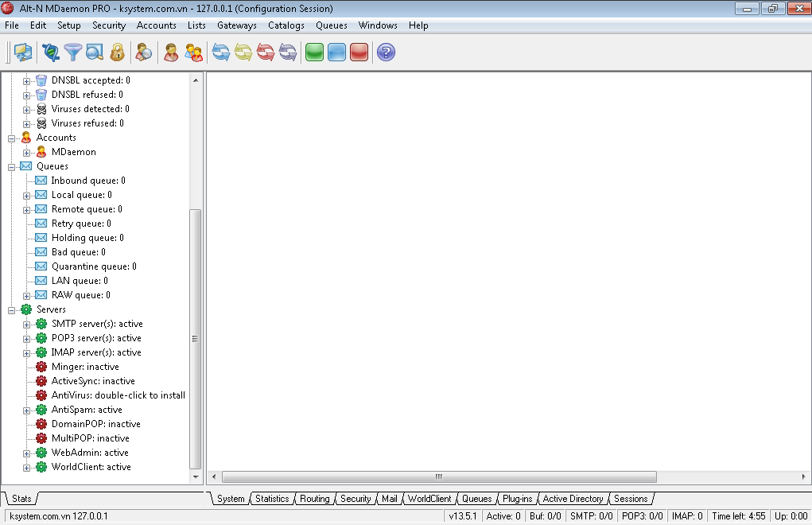Select 'LAN queue: 0' tree row
This screenshot has height=525, width=812.
pos(80,281)
